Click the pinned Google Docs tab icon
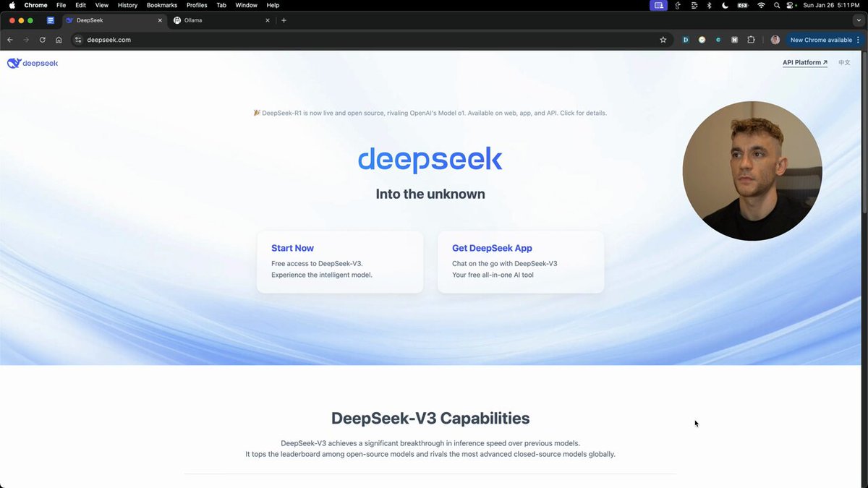The image size is (868, 488). coord(51,20)
